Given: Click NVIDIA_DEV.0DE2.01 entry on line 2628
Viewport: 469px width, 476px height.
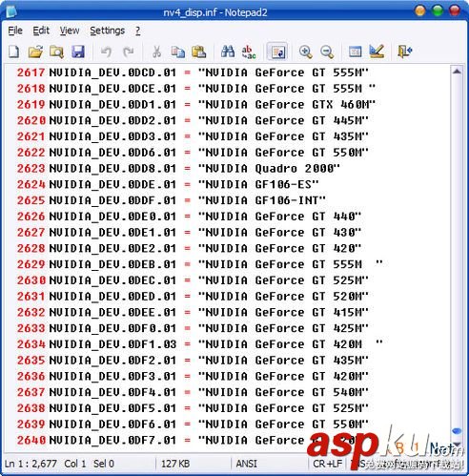Looking at the screenshot, I should pos(112,248).
